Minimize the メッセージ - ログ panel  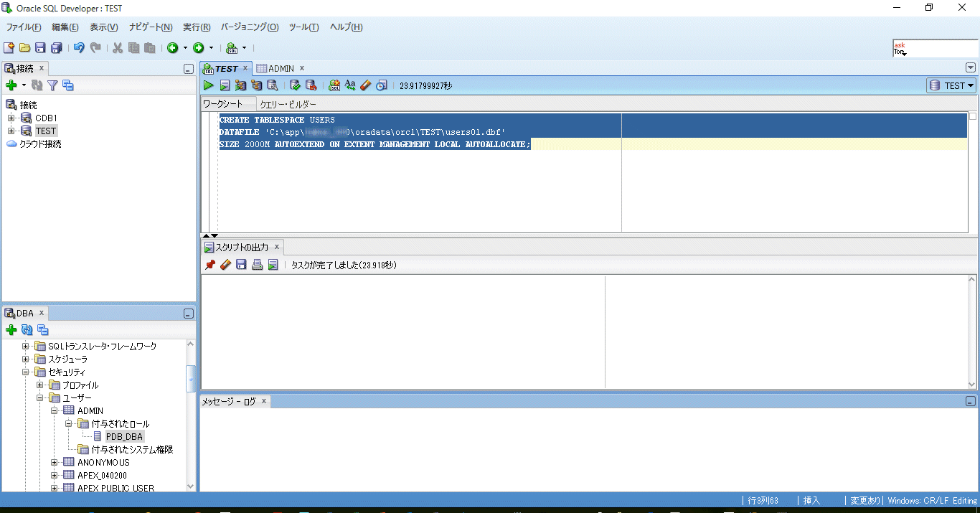pos(970,402)
